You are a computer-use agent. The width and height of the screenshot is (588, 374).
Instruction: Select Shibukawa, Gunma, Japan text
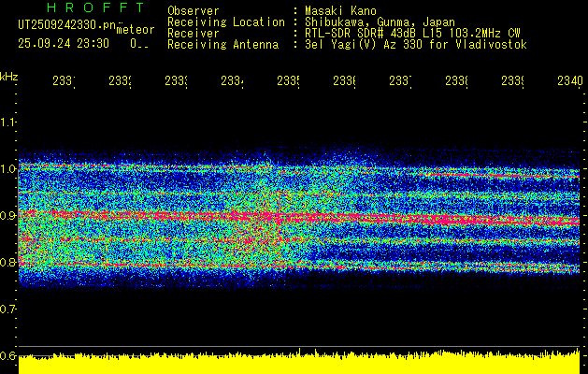coord(380,22)
